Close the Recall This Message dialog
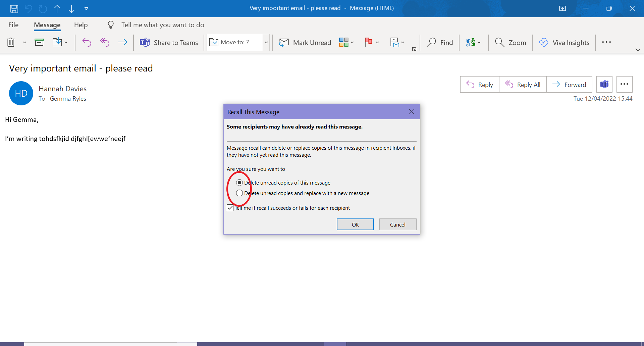 pos(412,112)
